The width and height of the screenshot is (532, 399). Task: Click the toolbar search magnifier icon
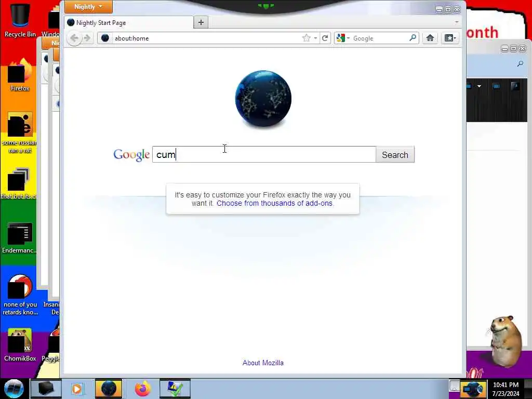tap(413, 38)
